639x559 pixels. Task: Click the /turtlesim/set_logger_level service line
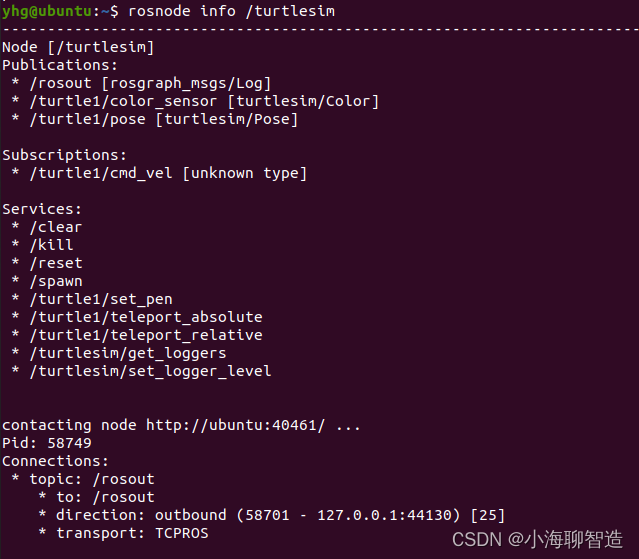coord(150,371)
